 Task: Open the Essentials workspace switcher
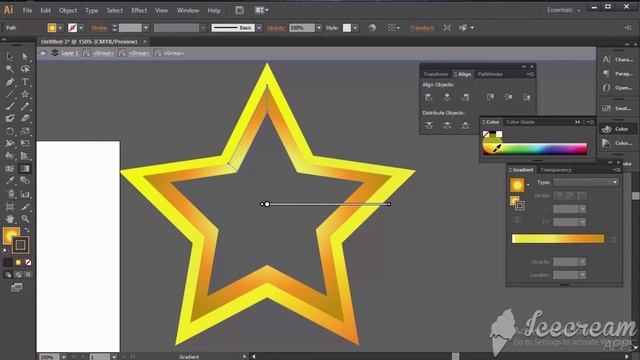click(564, 10)
